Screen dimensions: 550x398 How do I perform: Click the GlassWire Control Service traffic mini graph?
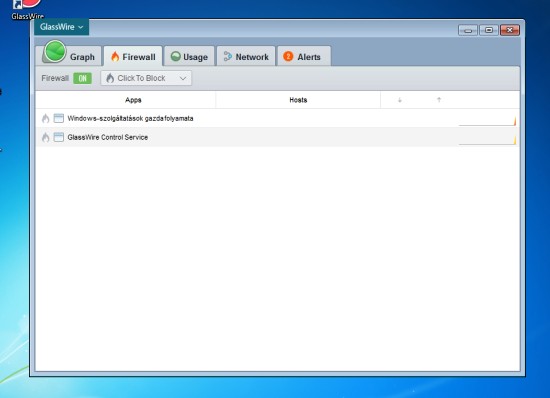487,140
